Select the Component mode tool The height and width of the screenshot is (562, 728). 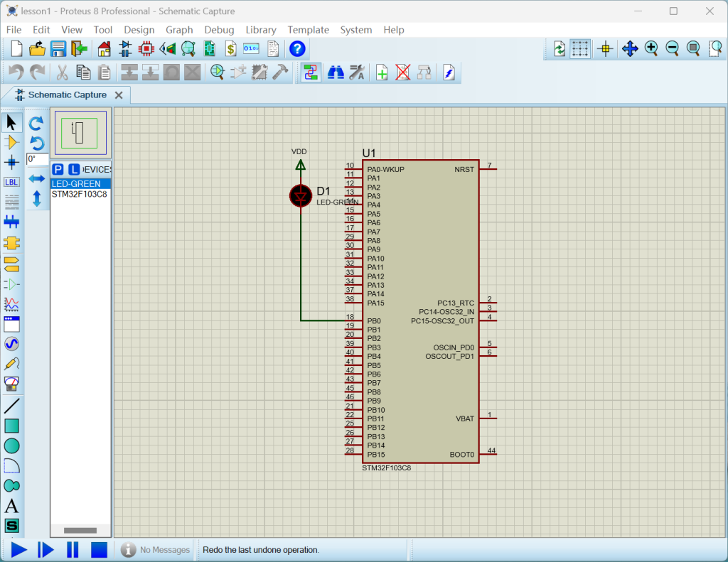click(11, 142)
